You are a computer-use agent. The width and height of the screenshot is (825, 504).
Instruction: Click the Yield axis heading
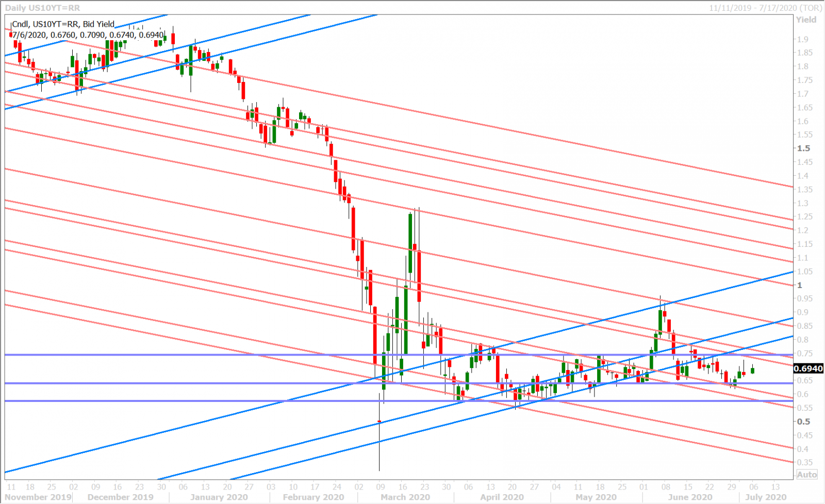806,20
